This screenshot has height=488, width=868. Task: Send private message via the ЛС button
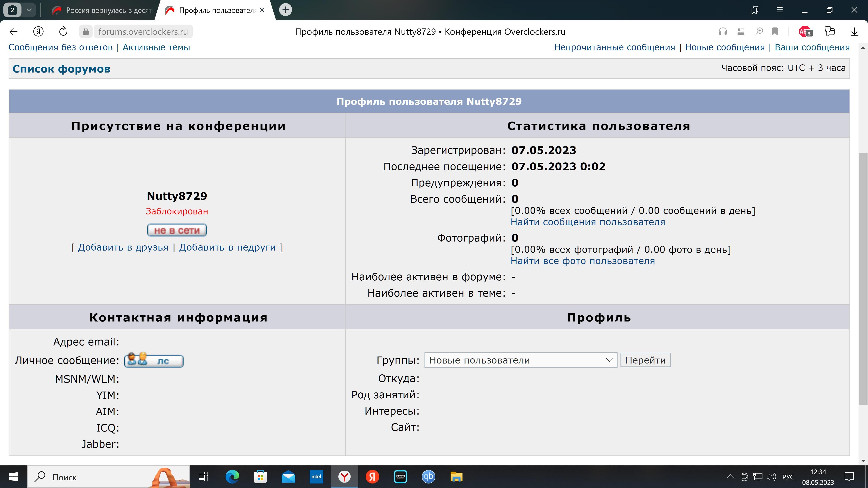pos(154,360)
